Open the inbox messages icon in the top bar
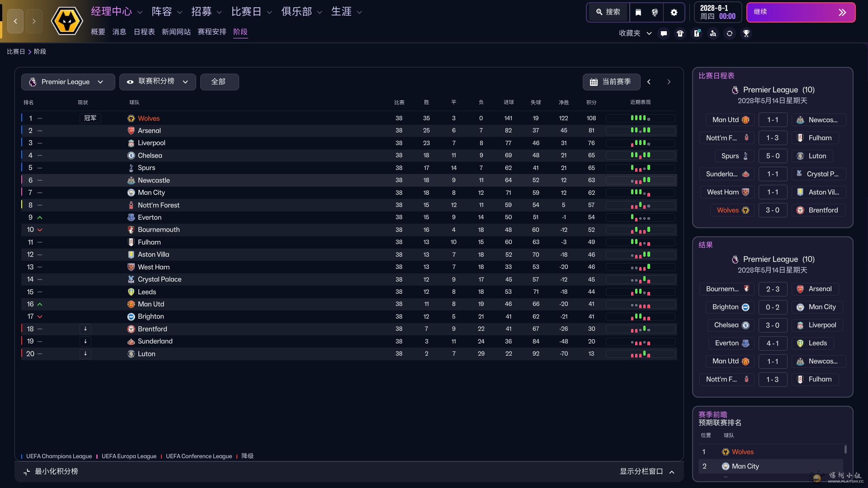Screen dimensions: 868x488 point(663,33)
